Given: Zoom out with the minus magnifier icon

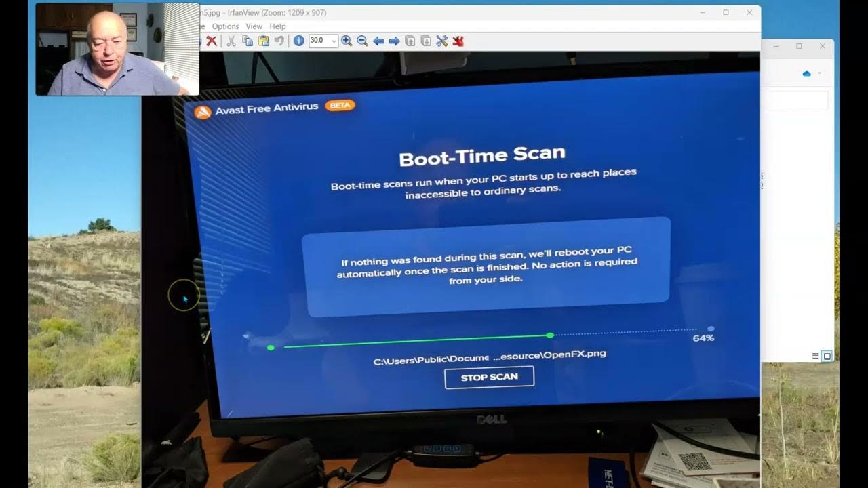Looking at the screenshot, I should coord(362,41).
